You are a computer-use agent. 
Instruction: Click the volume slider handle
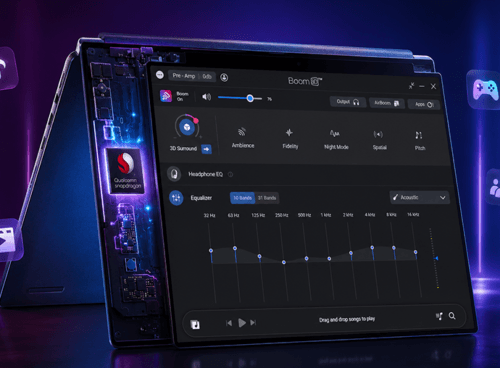250,98
